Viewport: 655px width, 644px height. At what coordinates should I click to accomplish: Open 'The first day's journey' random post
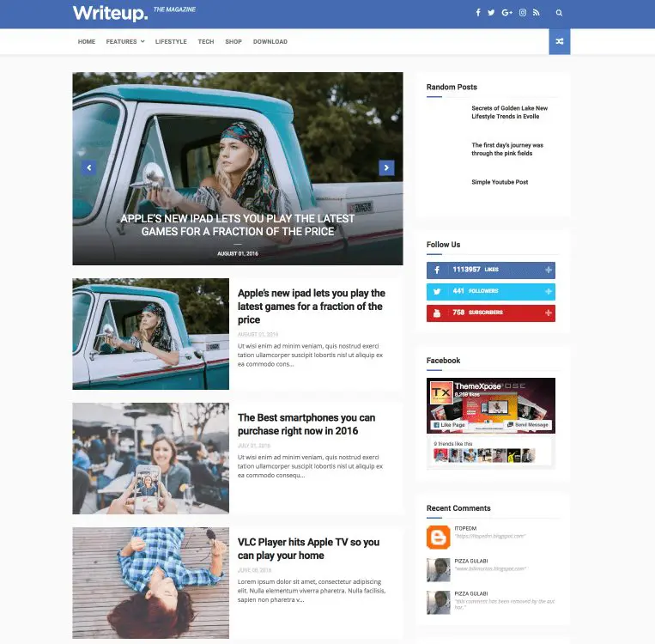point(507,149)
